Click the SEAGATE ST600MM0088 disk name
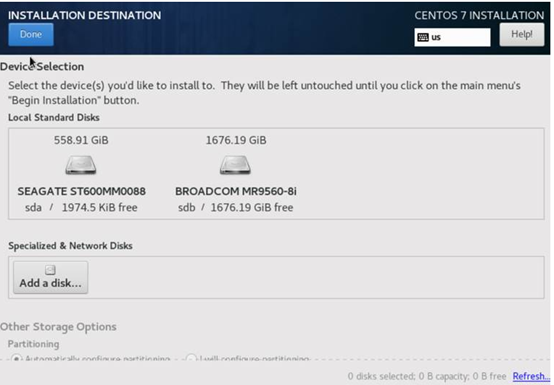The image size is (554, 385). 82,191
